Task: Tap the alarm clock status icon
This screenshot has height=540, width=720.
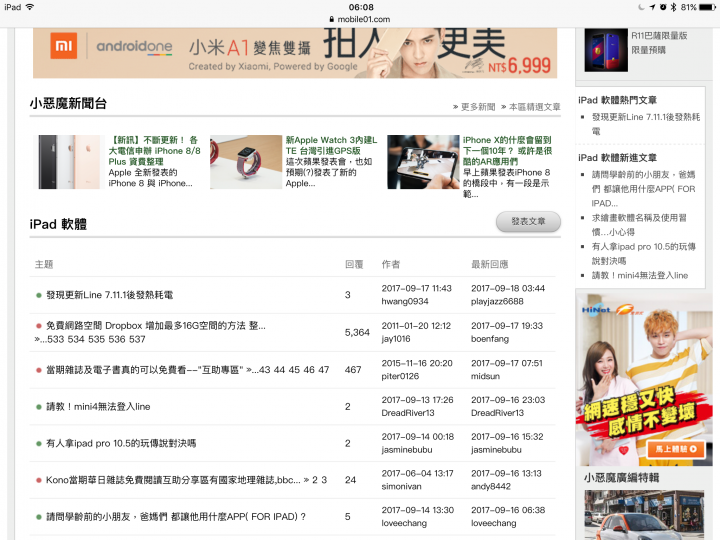Action: [x=663, y=7]
